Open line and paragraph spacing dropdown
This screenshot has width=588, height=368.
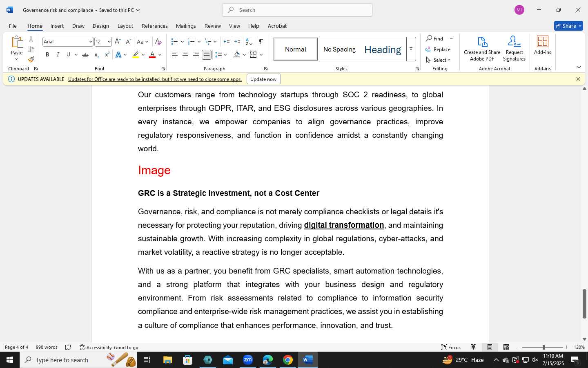[221, 55]
